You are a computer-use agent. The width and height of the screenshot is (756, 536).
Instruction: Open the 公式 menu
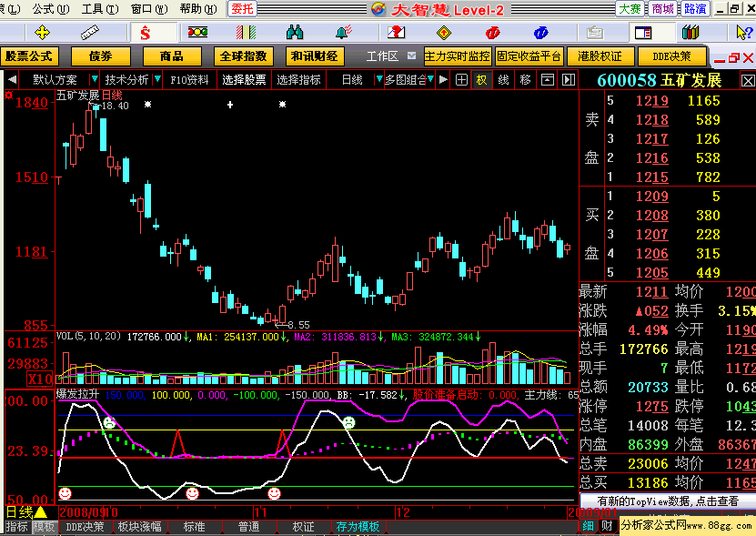(50, 9)
